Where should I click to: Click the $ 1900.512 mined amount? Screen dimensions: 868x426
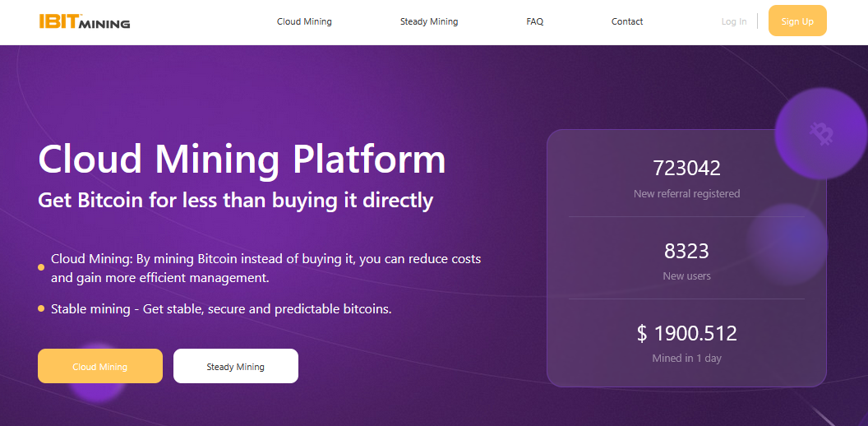[686, 333]
